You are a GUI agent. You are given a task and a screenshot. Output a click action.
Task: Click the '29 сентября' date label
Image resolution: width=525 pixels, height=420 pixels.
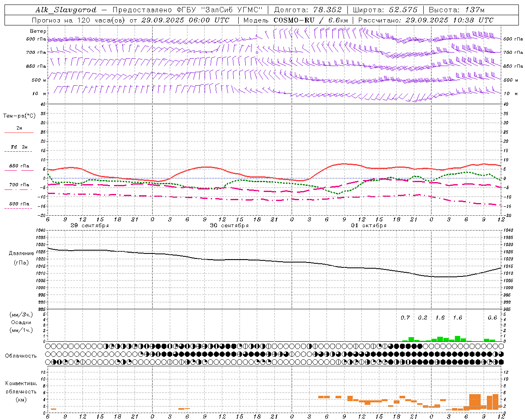(x=90, y=226)
